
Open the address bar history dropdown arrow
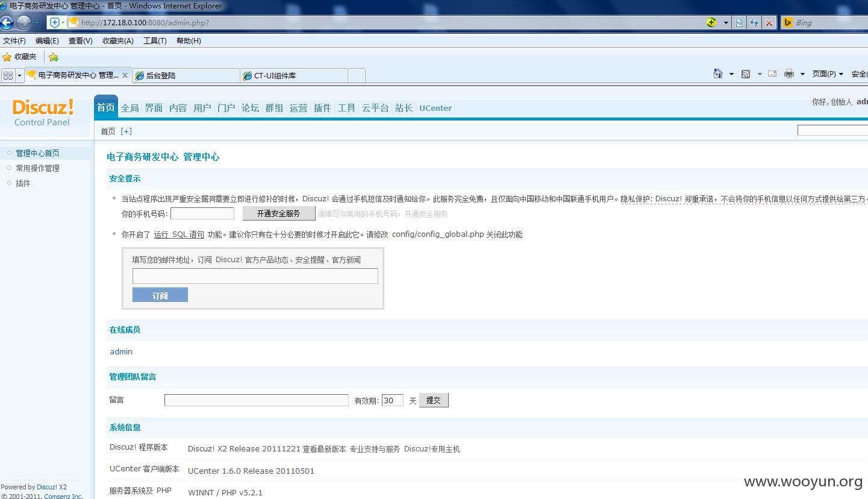tap(726, 23)
